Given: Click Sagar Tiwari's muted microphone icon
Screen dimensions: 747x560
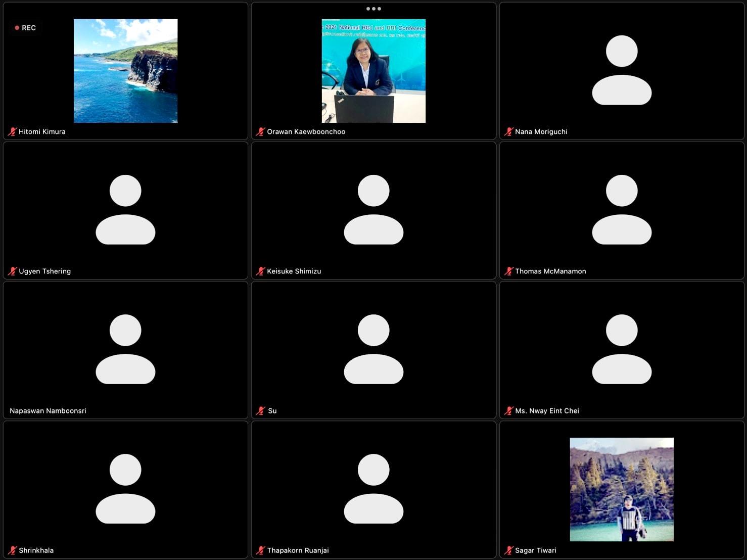Looking at the screenshot, I should pos(509,550).
